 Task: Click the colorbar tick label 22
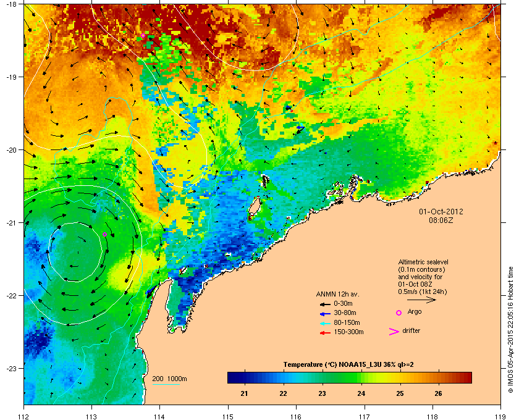283,393
